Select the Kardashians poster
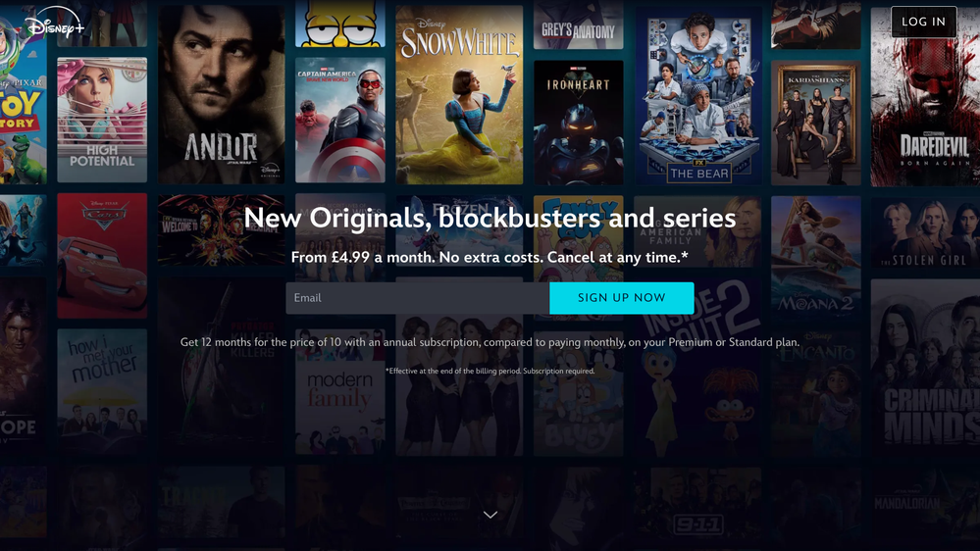 click(x=815, y=124)
